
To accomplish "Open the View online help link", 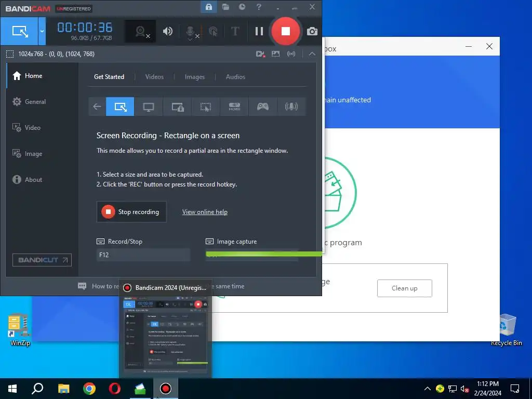I will pos(205,212).
